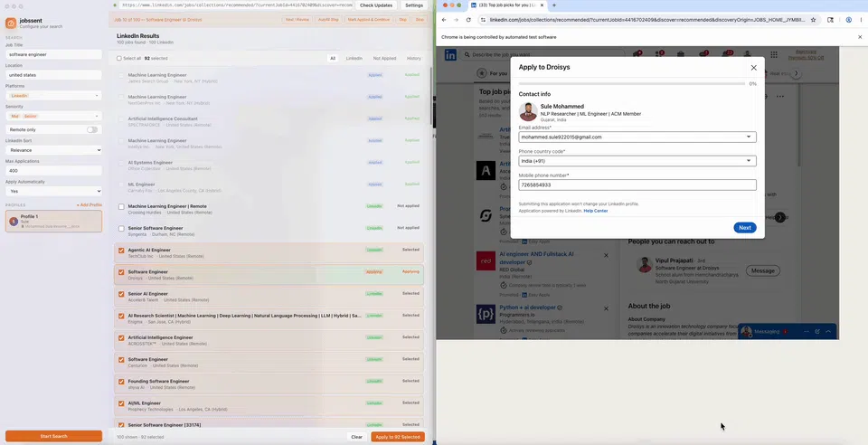Open Chrome's three-dot menu
The height and width of the screenshot is (445, 868).
pyautogui.click(x=862, y=20)
